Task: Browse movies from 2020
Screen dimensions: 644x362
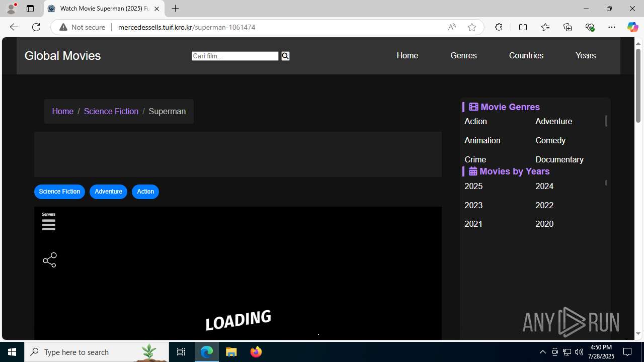Action: (544, 224)
